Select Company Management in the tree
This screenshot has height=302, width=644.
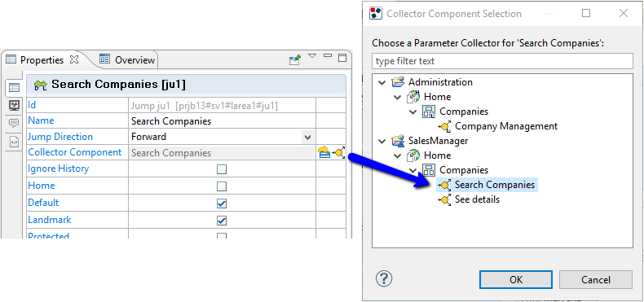[x=506, y=126]
